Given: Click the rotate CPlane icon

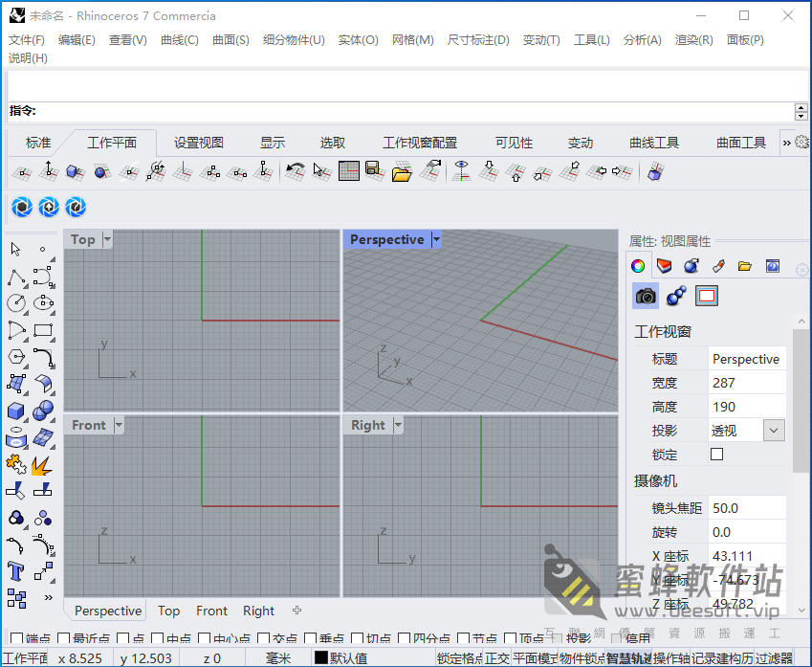Looking at the screenshot, I should click(x=156, y=172).
